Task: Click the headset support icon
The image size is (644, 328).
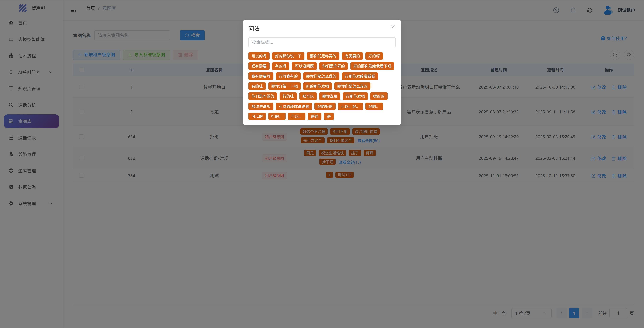Action: [x=589, y=10]
